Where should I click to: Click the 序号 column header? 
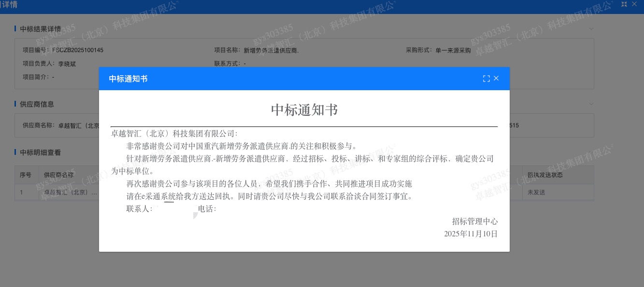(x=26, y=175)
